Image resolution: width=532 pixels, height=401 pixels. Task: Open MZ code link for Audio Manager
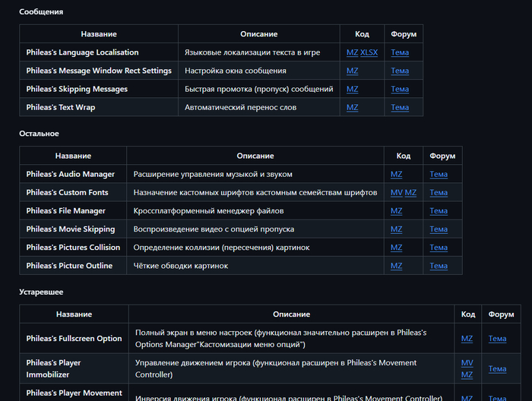pyautogui.click(x=396, y=174)
